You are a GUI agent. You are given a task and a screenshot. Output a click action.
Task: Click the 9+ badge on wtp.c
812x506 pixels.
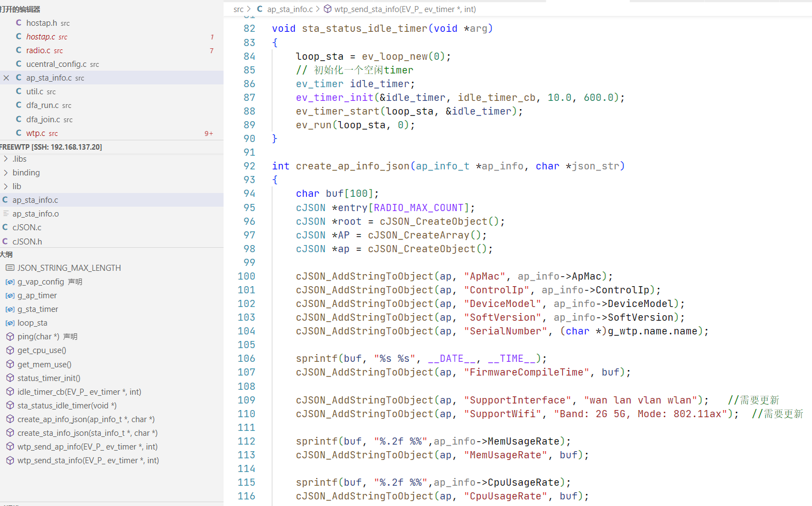209,133
